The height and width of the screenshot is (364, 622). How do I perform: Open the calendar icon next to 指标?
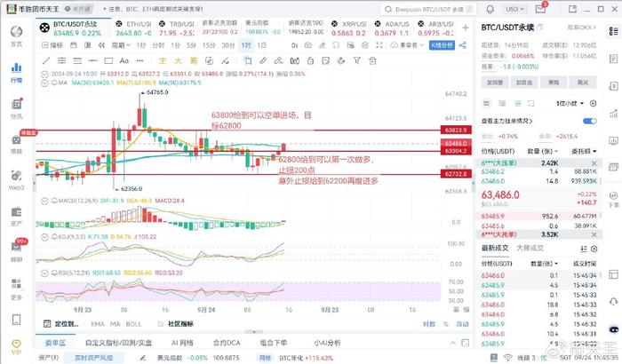(x=74, y=45)
